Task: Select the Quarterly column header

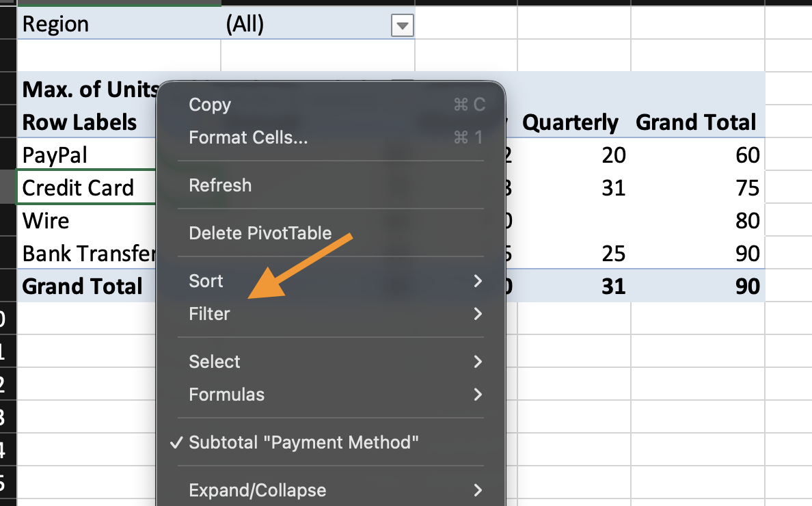Action: coord(570,122)
